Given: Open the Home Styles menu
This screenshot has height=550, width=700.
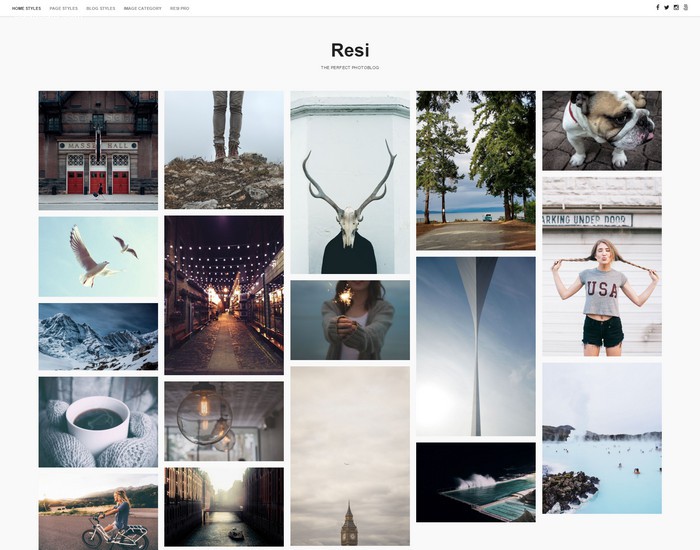Looking at the screenshot, I should (26, 8).
